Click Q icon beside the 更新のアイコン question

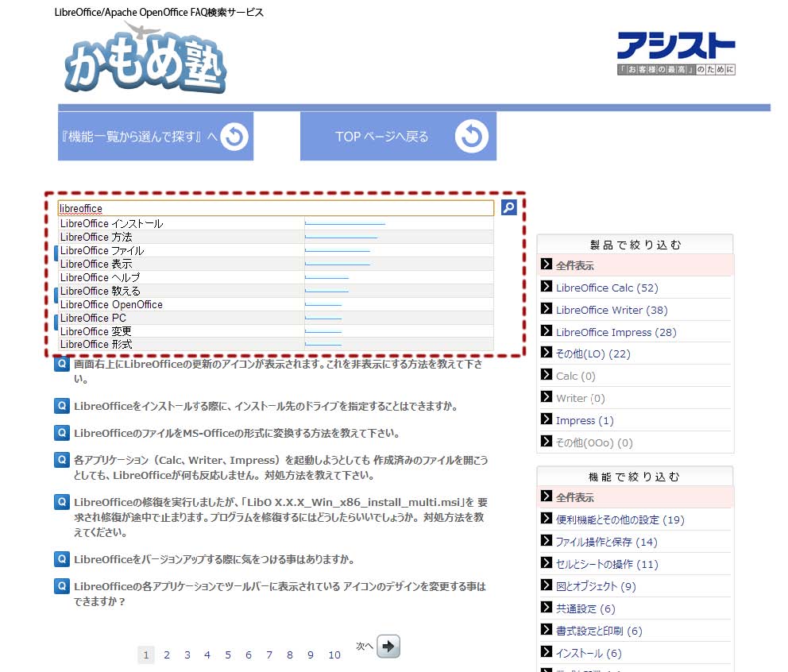(x=62, y=364)
